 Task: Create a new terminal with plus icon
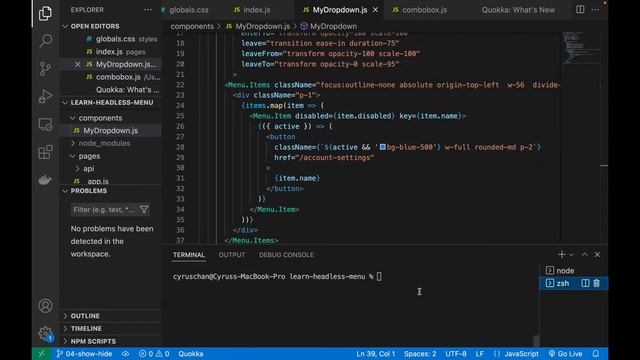coord(562,255)
